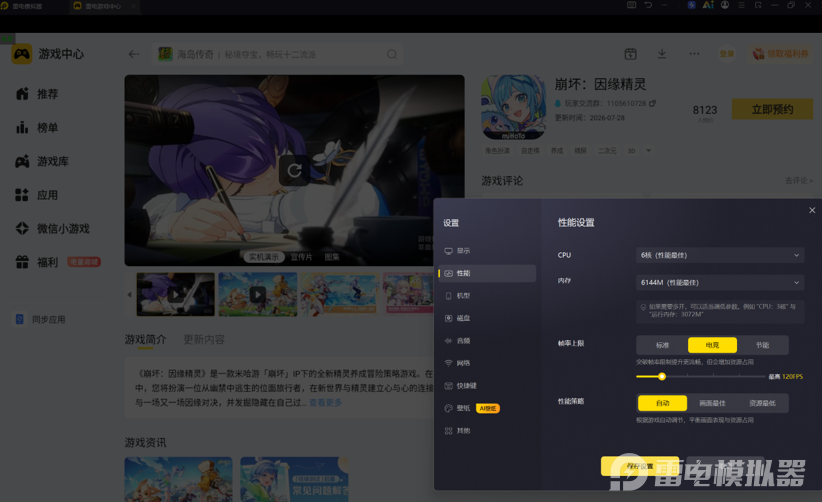Select the second video thumbnail

point(257,294)
